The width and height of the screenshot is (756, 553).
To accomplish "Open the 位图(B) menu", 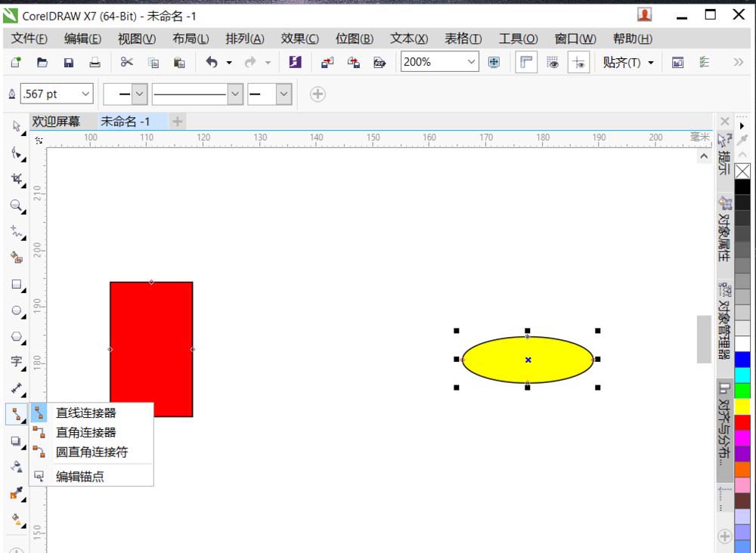I will coord(355,39).
